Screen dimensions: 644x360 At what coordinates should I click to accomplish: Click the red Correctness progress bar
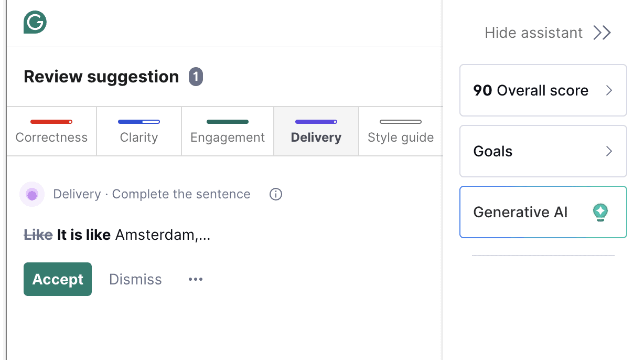point(51,122)
